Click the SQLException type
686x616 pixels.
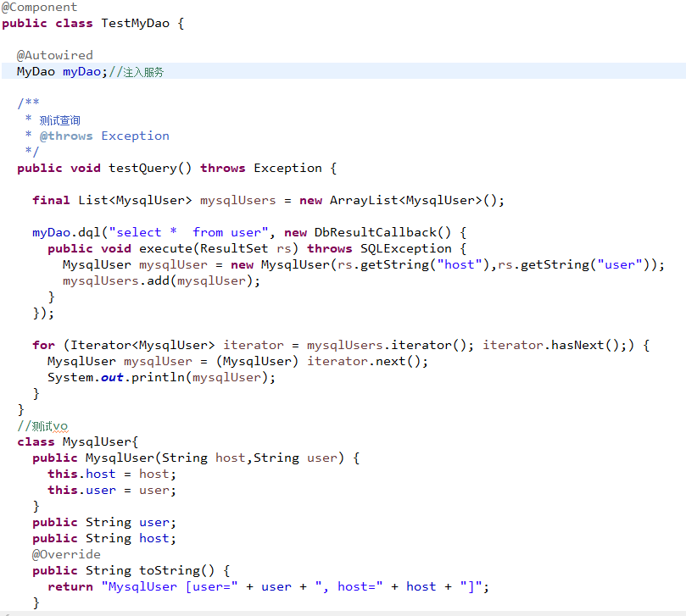click(406, 249)
